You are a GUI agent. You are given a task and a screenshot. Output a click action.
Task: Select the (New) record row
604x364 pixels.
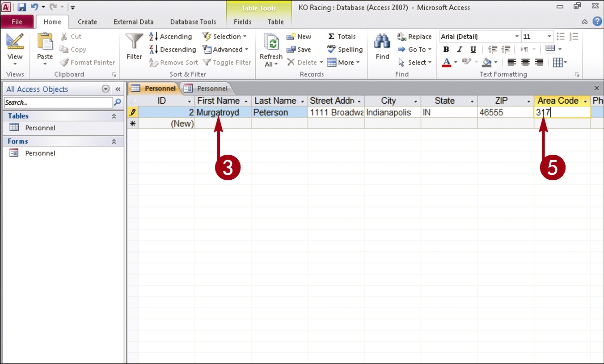(x=132, y=124)
